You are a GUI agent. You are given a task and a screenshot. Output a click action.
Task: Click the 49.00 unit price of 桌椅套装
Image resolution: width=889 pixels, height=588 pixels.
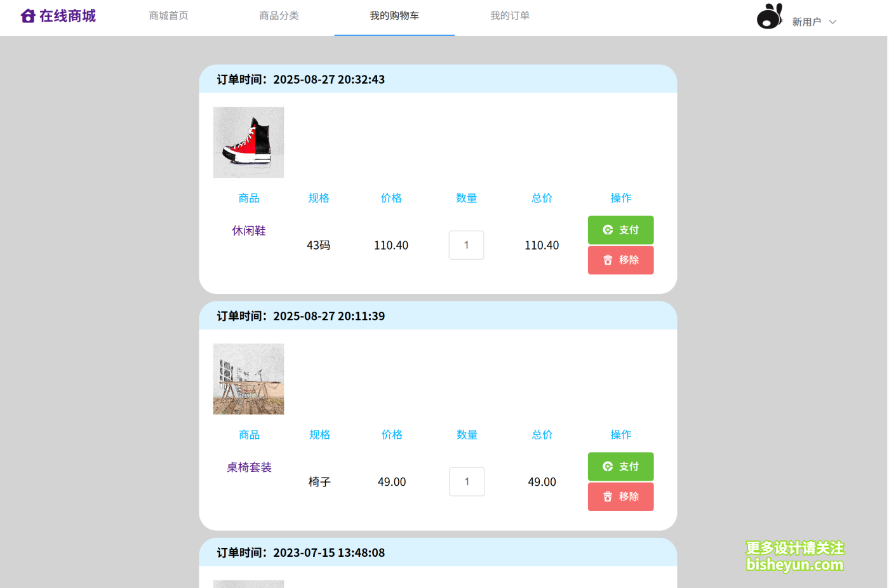coord(392,482)
